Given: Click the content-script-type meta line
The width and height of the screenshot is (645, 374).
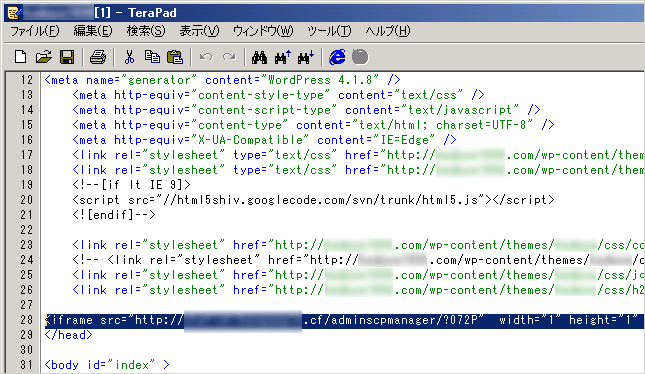Looking at the screenshot, I should [306, 110].
